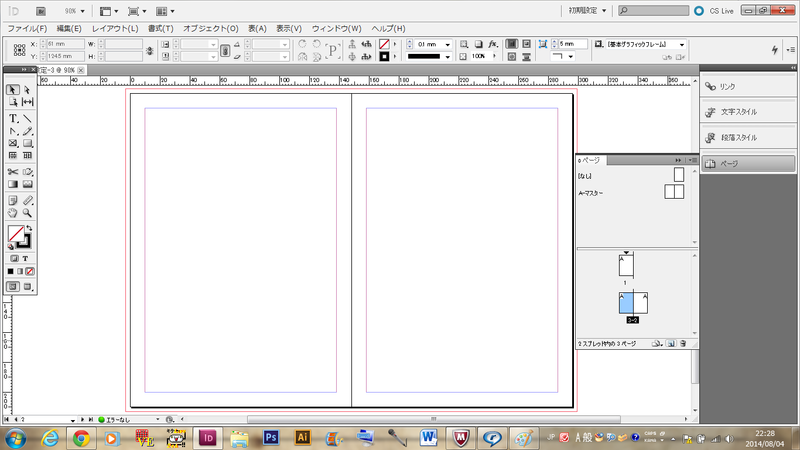Select the Eyedropper tool
Viewport: 800px width, 450px height.
[x=28, y=201]
